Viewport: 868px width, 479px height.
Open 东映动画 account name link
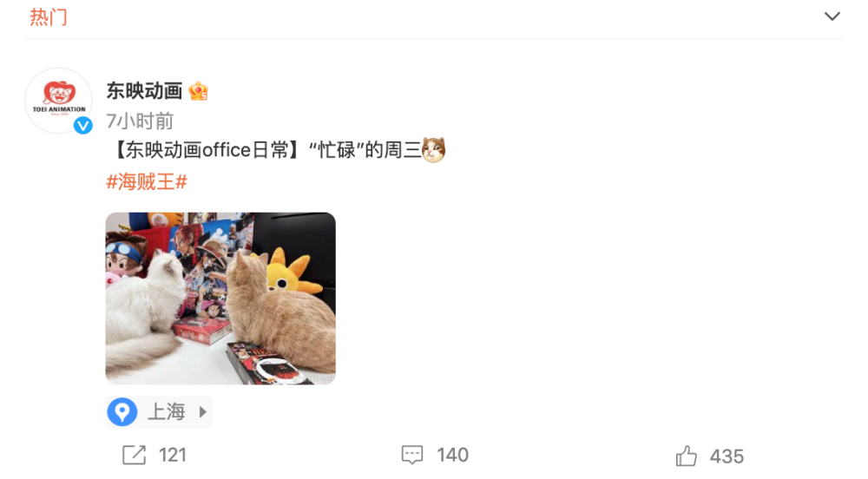pyautogui.click(x=144, y=91)
